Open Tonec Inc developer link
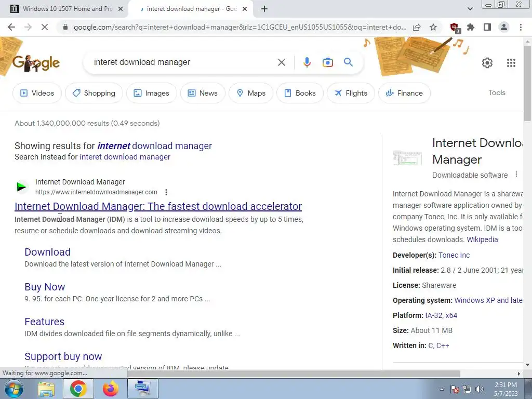Screen dimensions: 532x399 point(454,255)
